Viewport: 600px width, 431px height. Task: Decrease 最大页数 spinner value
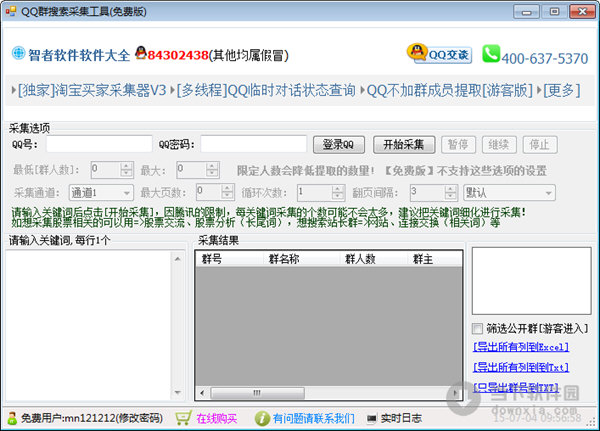pos(227,196)
